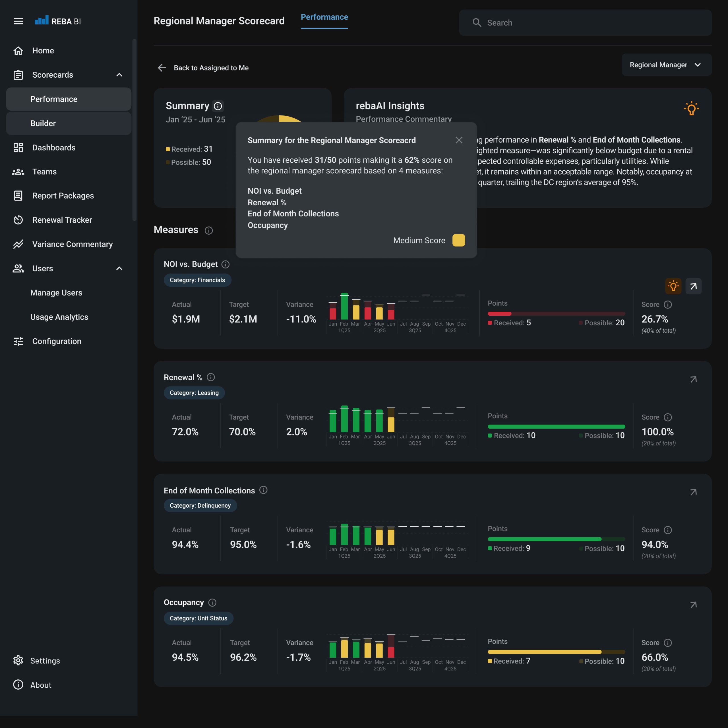Open Renewal % details arrow
The width and height of the screenshot is (728, 728).
693,379
